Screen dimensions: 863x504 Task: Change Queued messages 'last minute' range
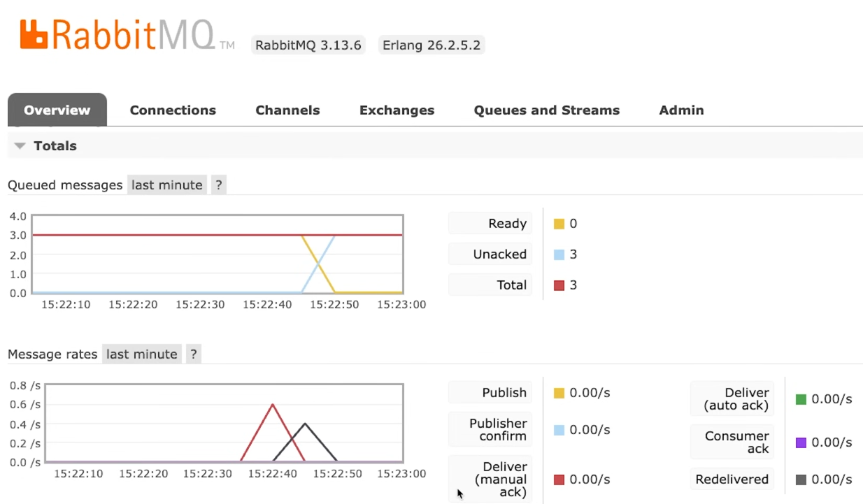(167, 185)
